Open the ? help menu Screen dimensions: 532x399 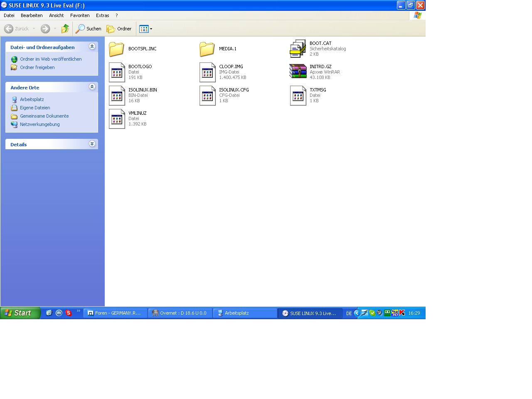tap(117, 15)
